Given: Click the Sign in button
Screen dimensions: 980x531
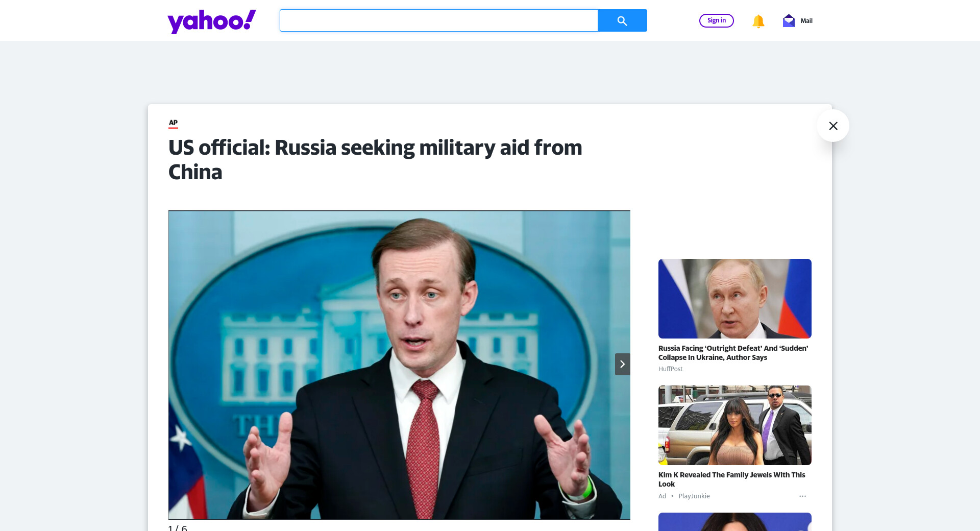Looking at the screenshot, I should tap(717, 20).
